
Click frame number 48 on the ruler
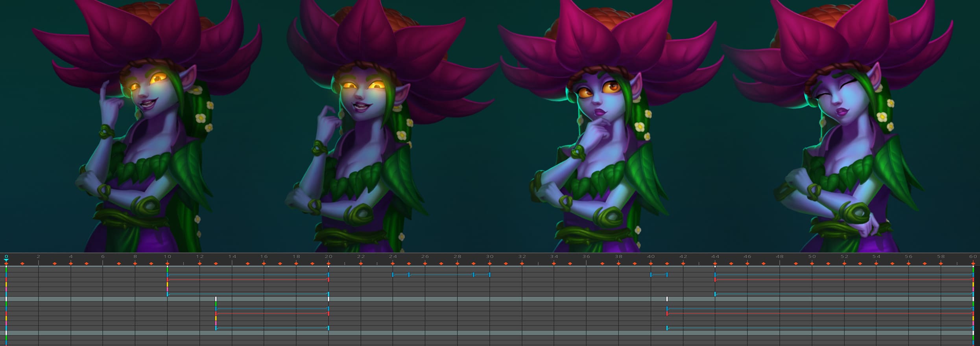point(780,256)
